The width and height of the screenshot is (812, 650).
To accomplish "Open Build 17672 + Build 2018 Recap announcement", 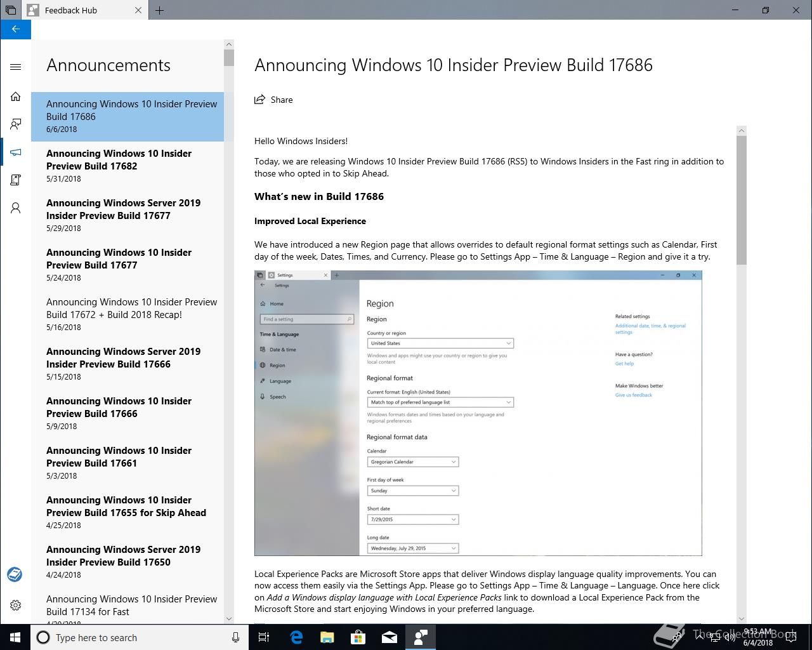I will point(128,314).
